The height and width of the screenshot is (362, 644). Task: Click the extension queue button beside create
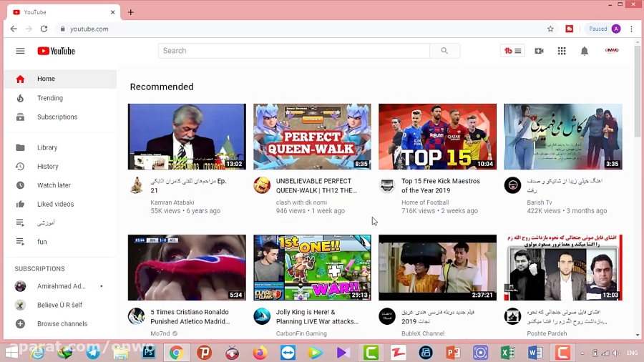[512, 51]
